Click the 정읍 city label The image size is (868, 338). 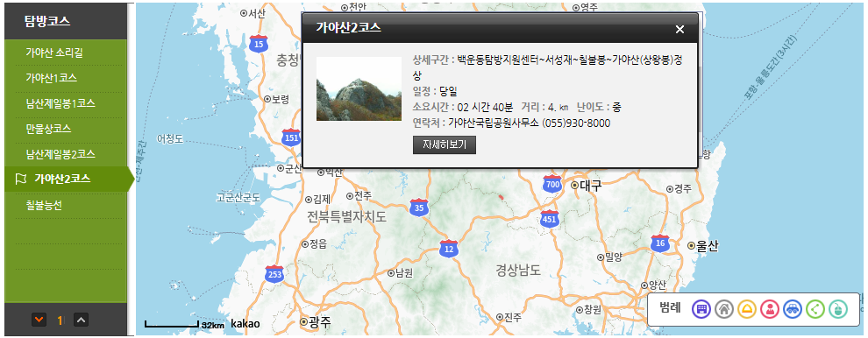317,243
